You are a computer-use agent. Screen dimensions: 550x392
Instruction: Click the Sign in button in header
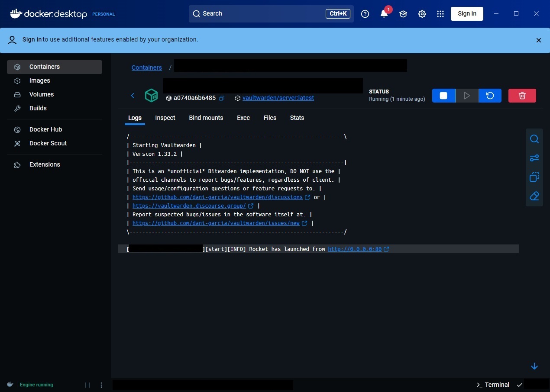pyautogui.click(x=467, y=13)
